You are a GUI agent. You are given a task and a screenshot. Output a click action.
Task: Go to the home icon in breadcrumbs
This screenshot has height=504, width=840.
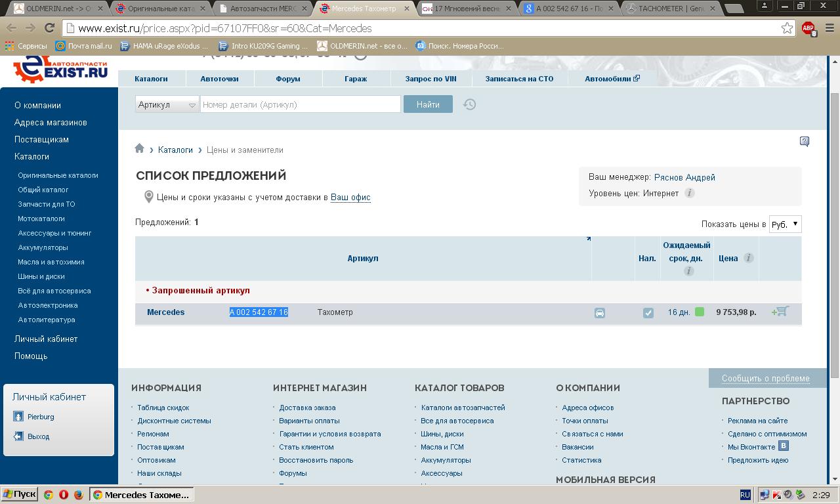pyautogui.click(x=139, y=149)
